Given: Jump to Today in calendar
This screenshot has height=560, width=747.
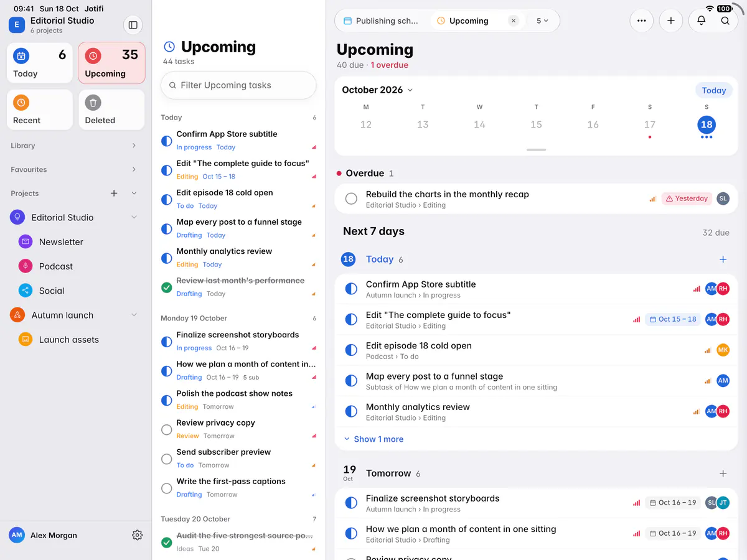Looking at the screenshot, I should coord(713,90).
